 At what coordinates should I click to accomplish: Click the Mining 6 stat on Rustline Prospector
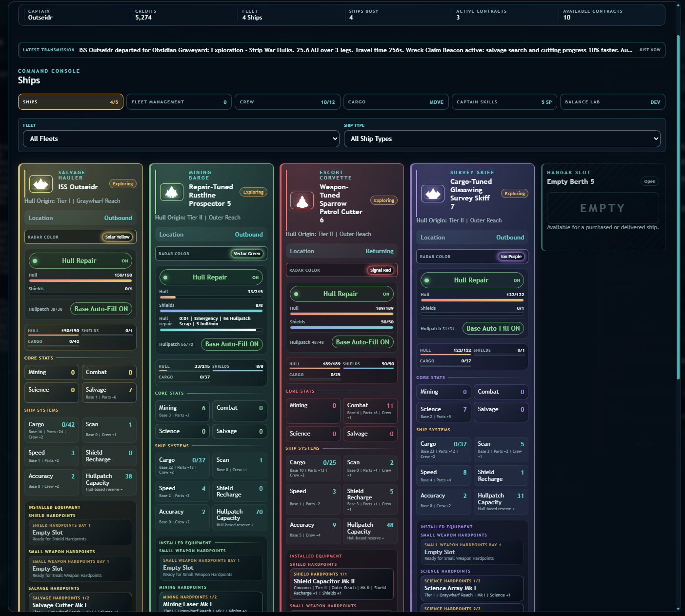pos(182,411)
